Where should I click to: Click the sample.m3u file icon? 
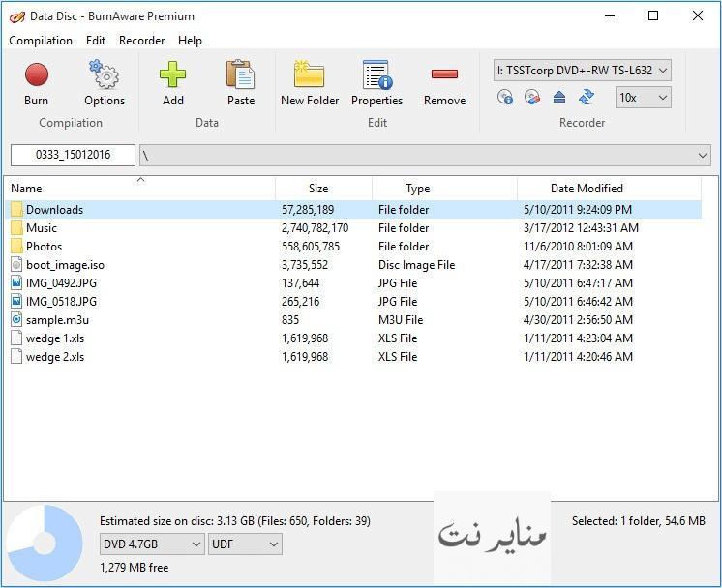(16, 320)
